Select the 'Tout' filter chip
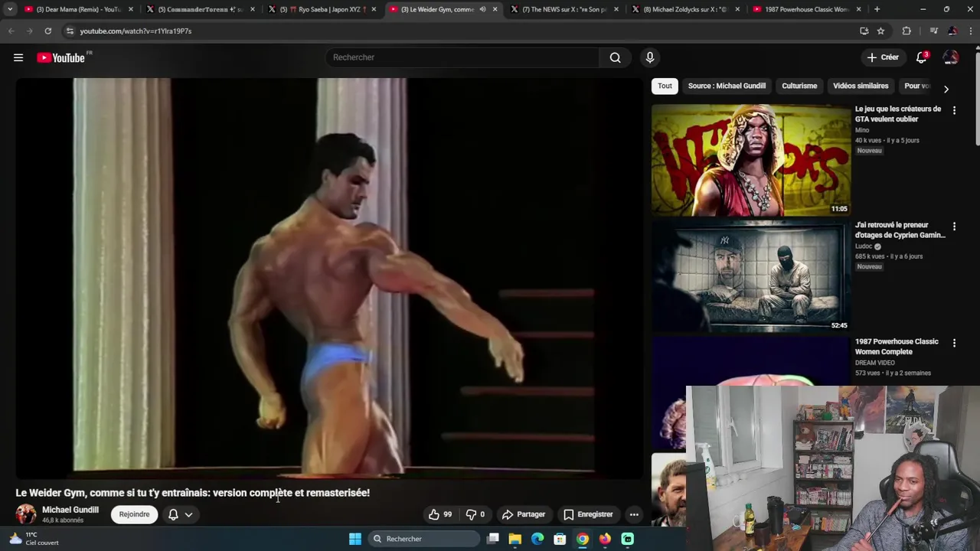The image size is (980, 551). click(665, 86)
